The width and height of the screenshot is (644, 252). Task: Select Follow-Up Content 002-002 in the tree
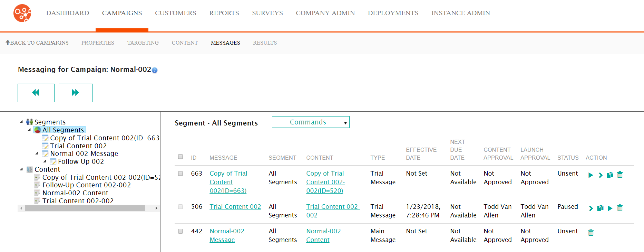(x=86, y=185)
